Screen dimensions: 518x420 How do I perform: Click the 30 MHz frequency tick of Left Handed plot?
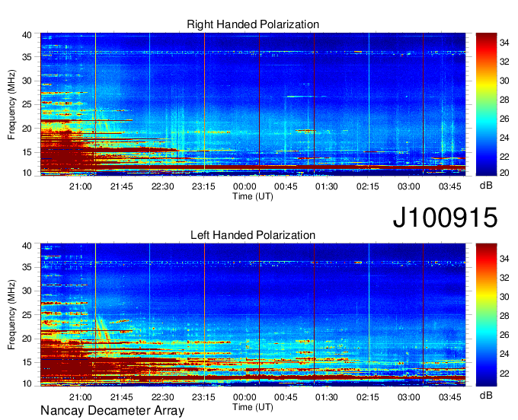[x=27, y=291]
